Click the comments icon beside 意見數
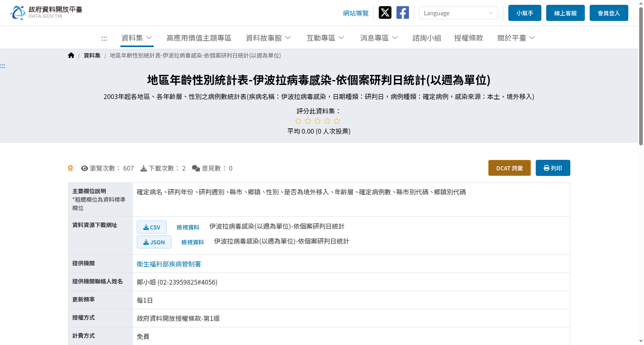 coord(196,168)
